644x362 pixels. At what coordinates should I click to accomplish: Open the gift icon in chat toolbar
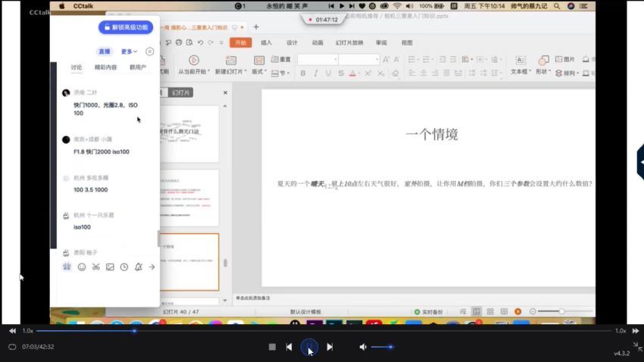point(67,267)
